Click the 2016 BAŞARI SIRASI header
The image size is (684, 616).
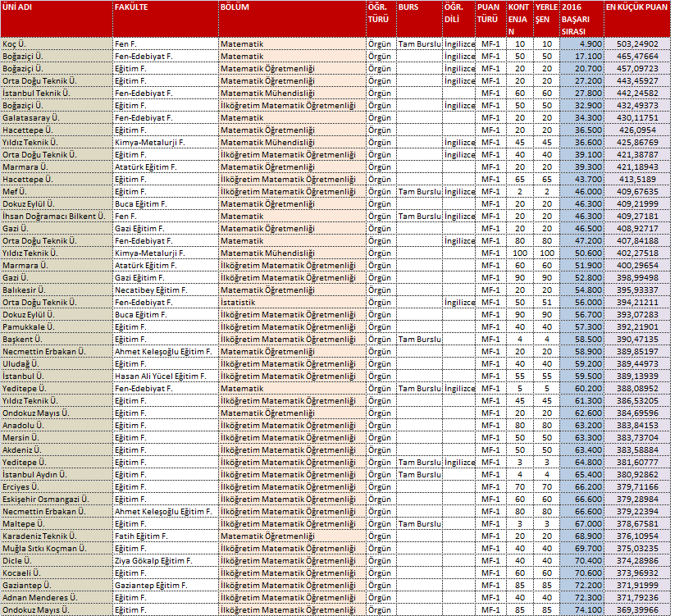582,19
